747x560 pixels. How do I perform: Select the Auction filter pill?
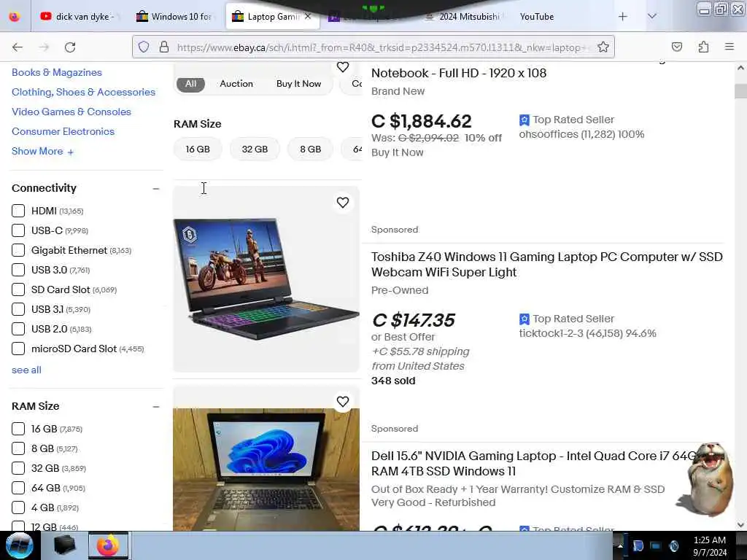click(236, 84)
